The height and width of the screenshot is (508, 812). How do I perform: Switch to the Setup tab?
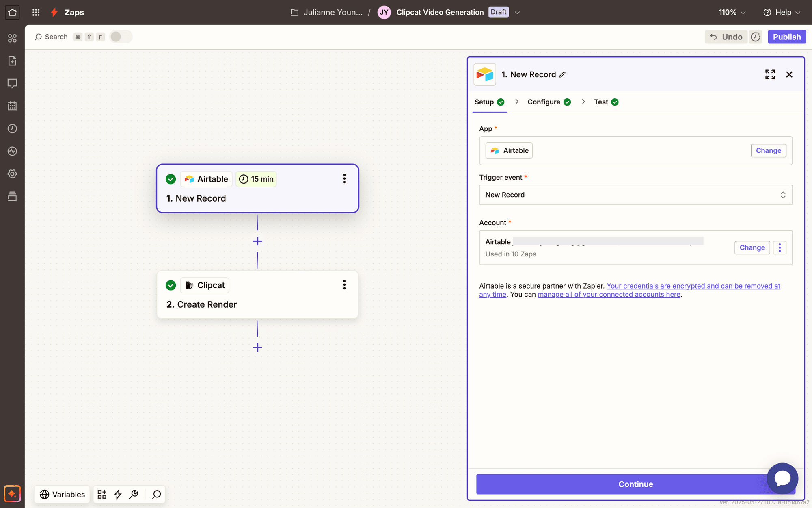coord(489,102)
